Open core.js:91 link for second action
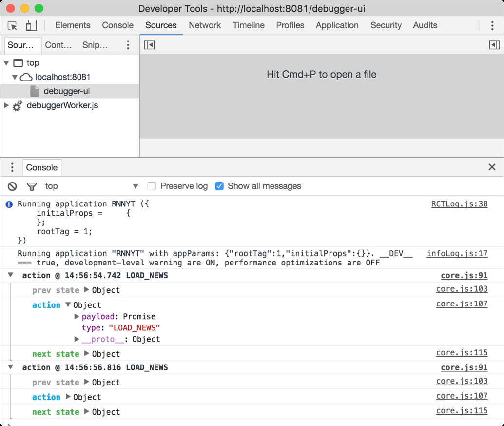 pos(464,367)
